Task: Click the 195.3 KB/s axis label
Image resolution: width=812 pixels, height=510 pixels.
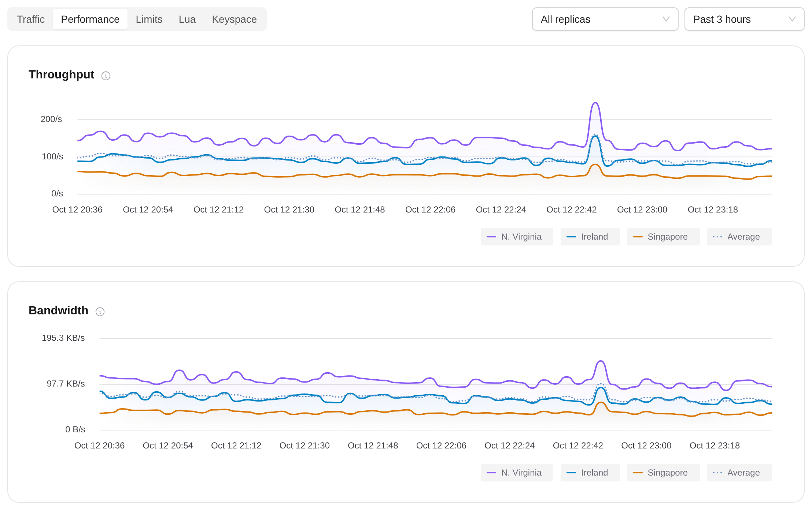Action: click(x=63, y=338)
